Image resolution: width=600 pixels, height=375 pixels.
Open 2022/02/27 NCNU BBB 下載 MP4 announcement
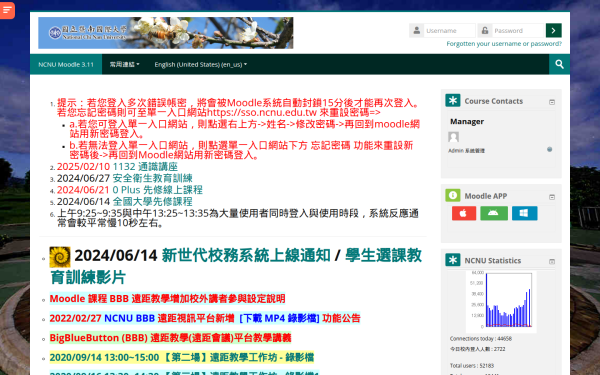tap(205, 318)
